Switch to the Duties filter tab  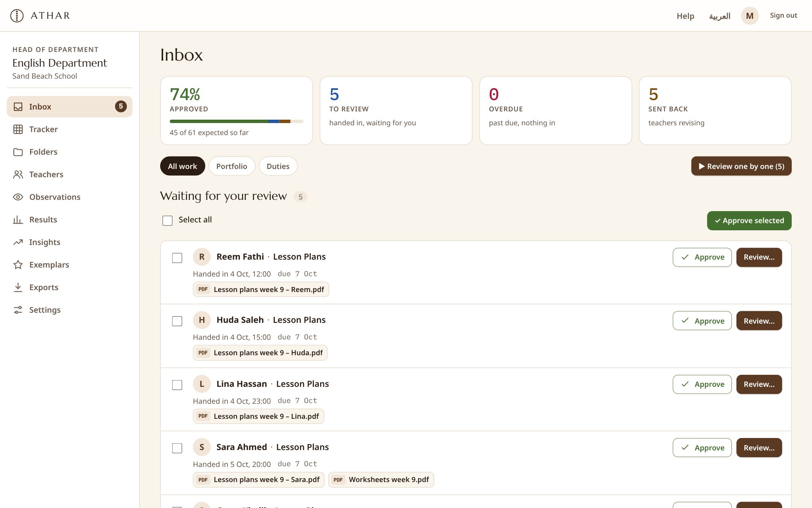[x=278, y=166]
